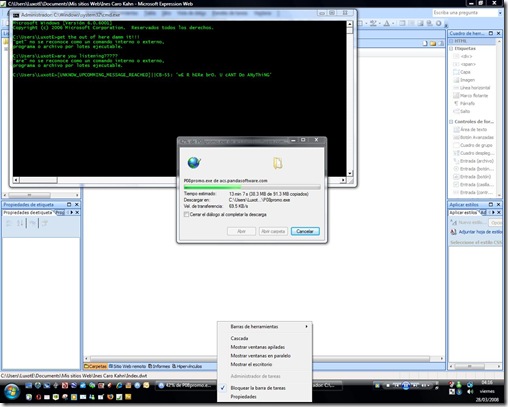508x407 pixels.
Task: Open the Hipervínculos view tab
Action: tap(187, 366)
